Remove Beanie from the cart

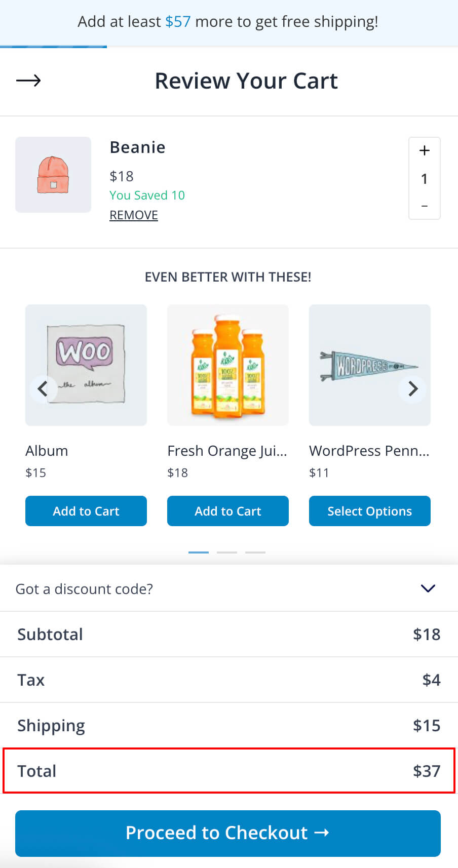tap(134, 215)
